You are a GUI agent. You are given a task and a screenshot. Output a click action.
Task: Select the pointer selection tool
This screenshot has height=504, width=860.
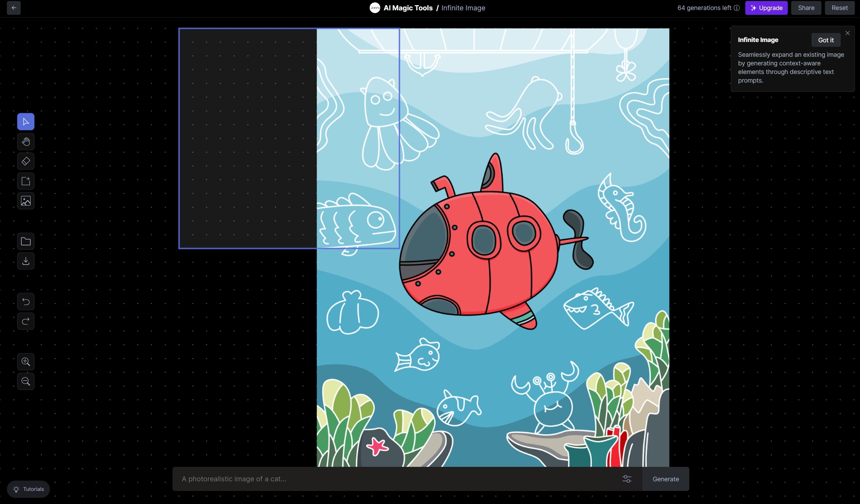pos(26,122)
